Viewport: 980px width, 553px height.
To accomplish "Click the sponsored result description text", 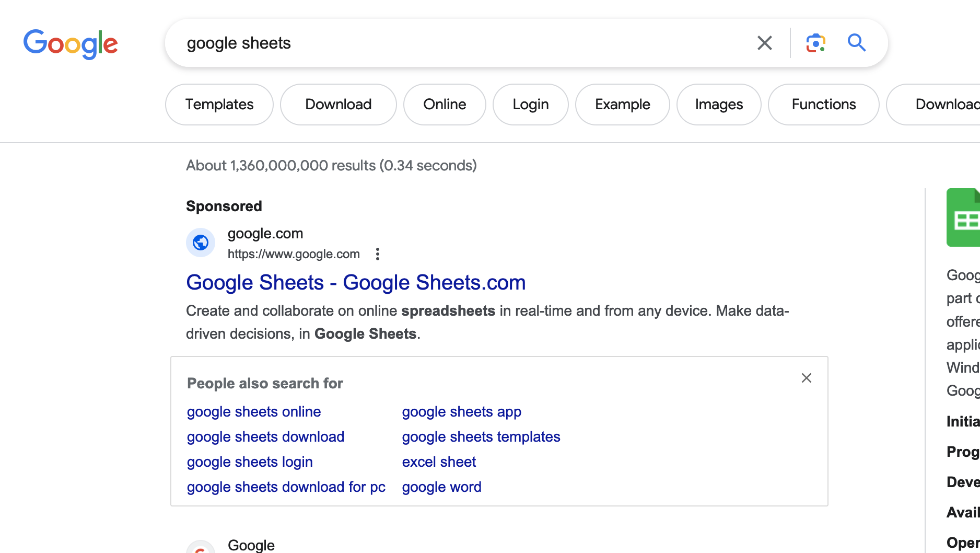I will tap(487, 322).
